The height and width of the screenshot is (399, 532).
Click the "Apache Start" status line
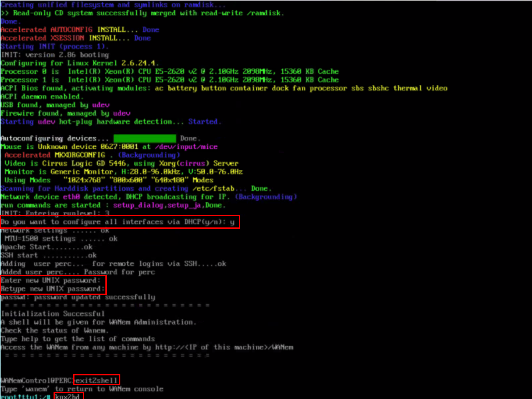click(x=47, y=247)
